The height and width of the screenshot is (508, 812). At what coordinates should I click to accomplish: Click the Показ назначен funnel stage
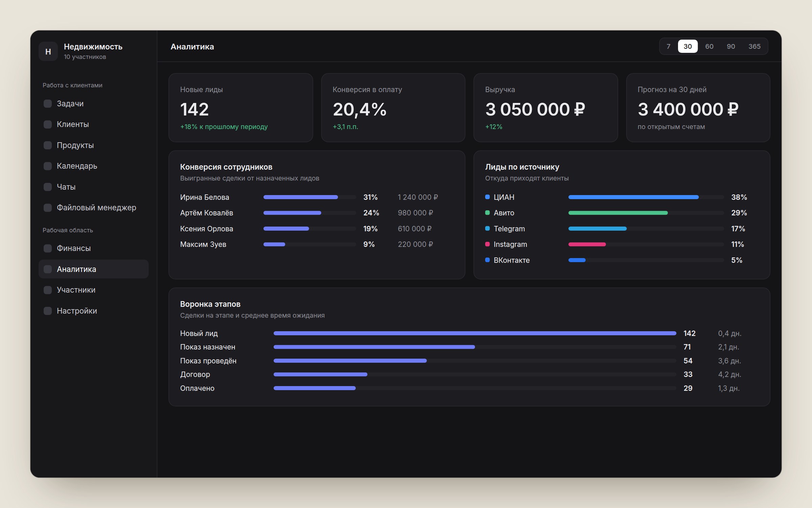[x=208, y=347]
